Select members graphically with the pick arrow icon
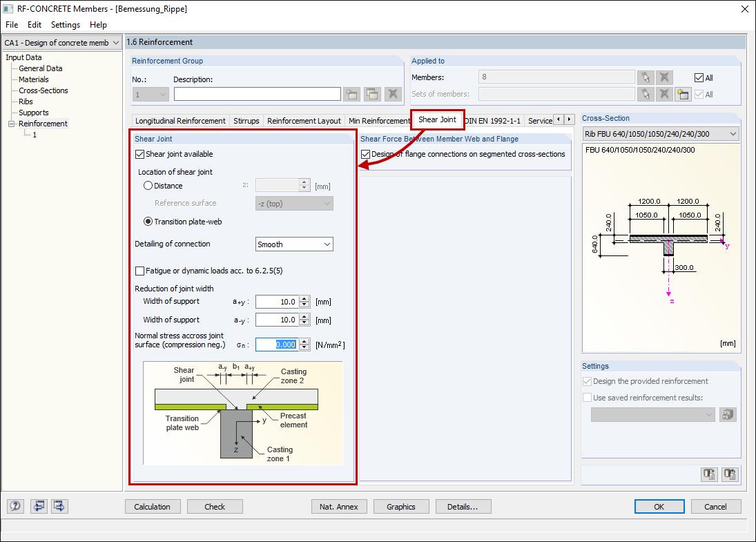The height and width of the screenshot is (542, 756). point(646,76)
